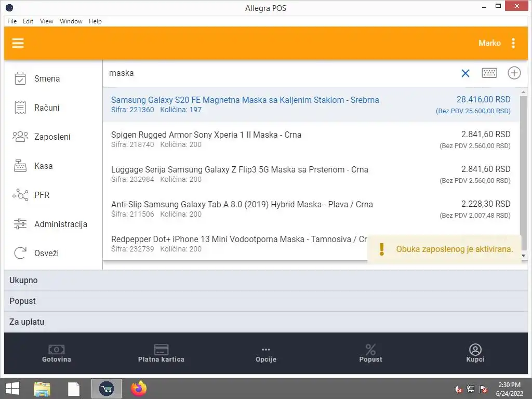
Task: Open Opcije more options button
Action: [x=266, y=353]
